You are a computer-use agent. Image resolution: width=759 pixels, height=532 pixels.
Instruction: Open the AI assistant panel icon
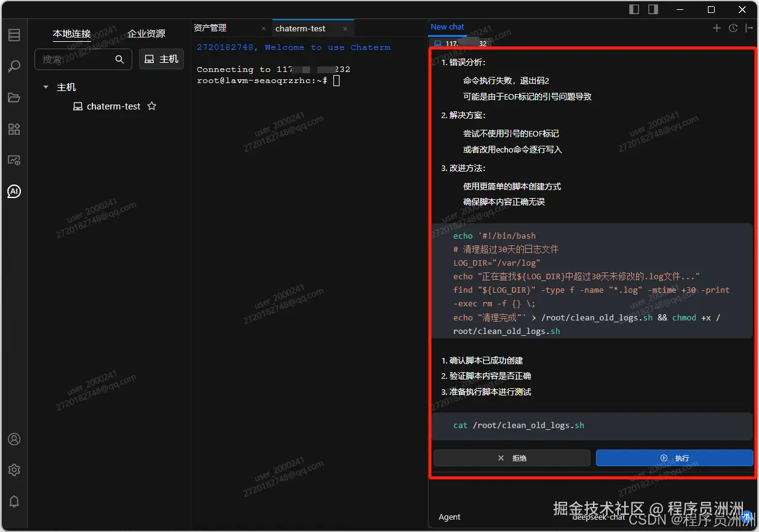14,191
